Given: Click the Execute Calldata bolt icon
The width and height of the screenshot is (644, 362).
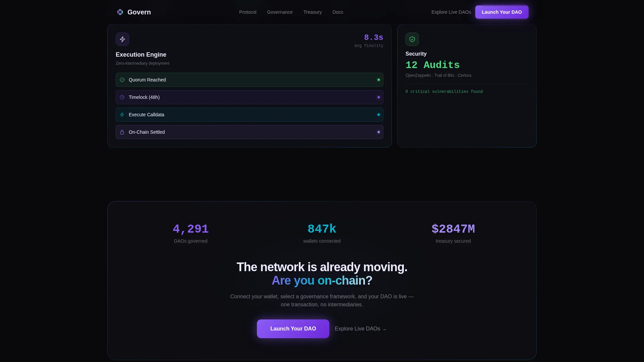Looking at the screenshot, I should coord(122,115).
